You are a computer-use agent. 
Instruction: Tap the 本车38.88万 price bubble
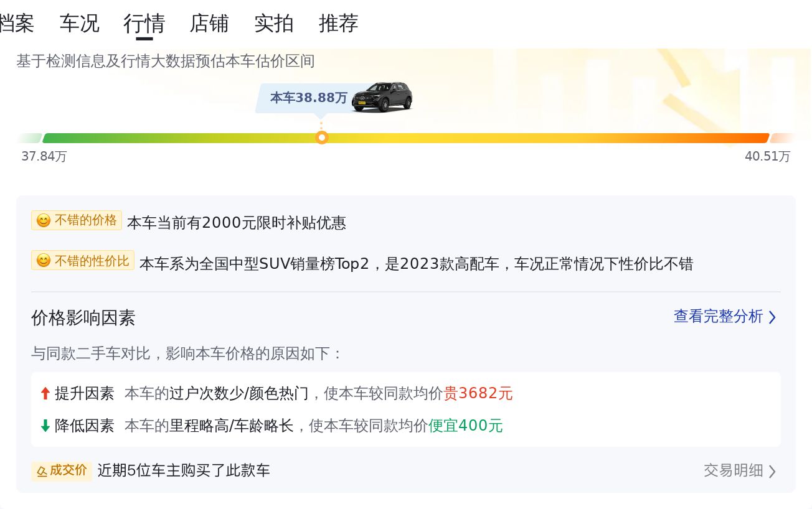[308, 98]
